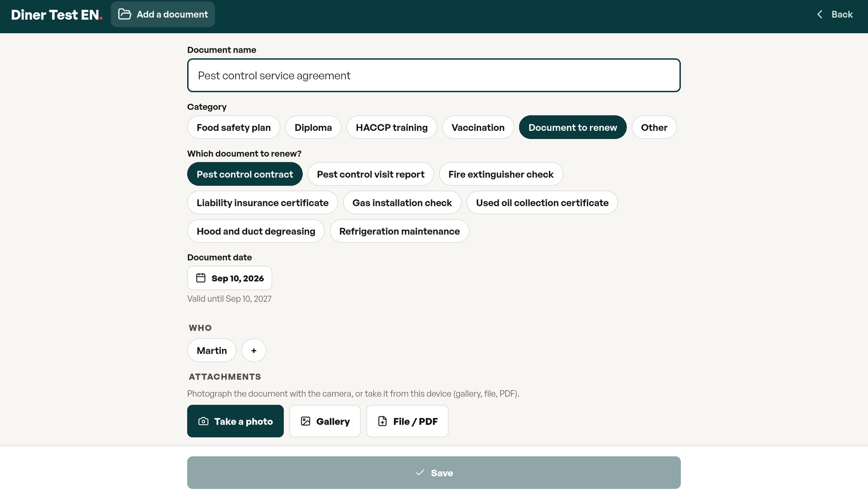Click the Martin person chip
868x495 pixels.
tap(212, 351)
